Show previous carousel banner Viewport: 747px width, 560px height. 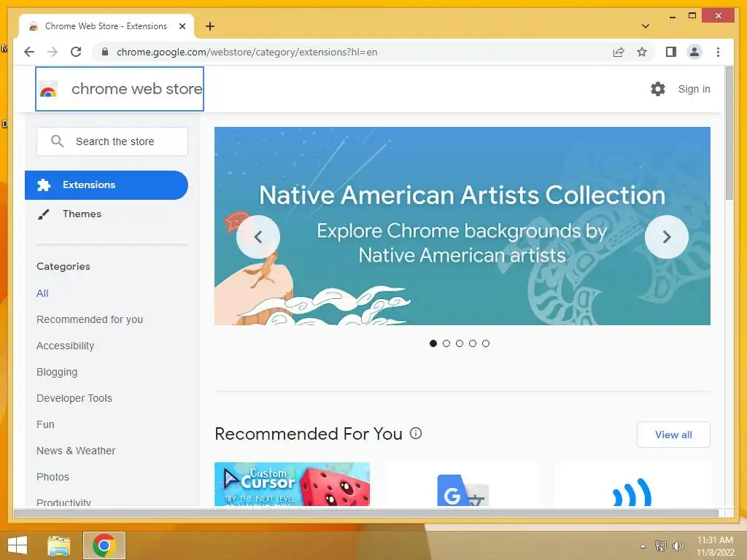point(258,237)
